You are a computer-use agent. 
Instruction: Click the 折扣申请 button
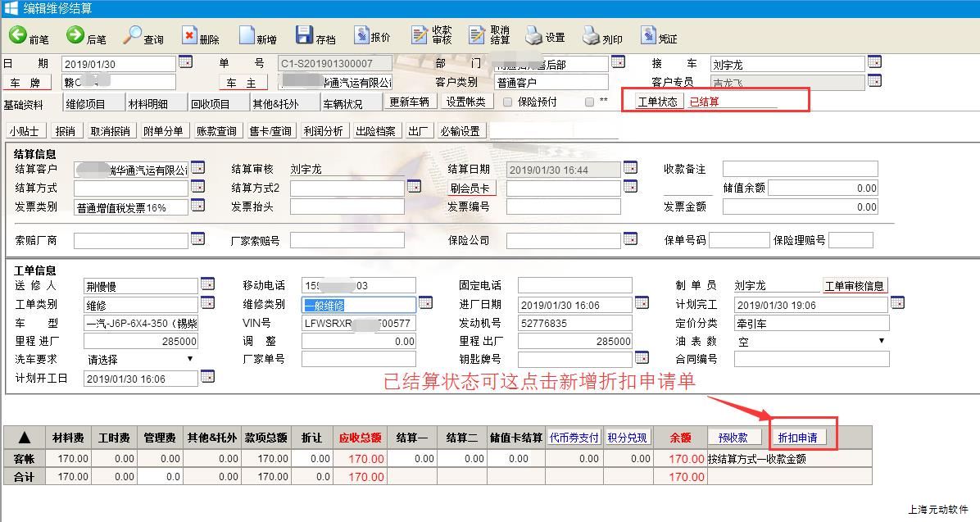coord(797,438)
